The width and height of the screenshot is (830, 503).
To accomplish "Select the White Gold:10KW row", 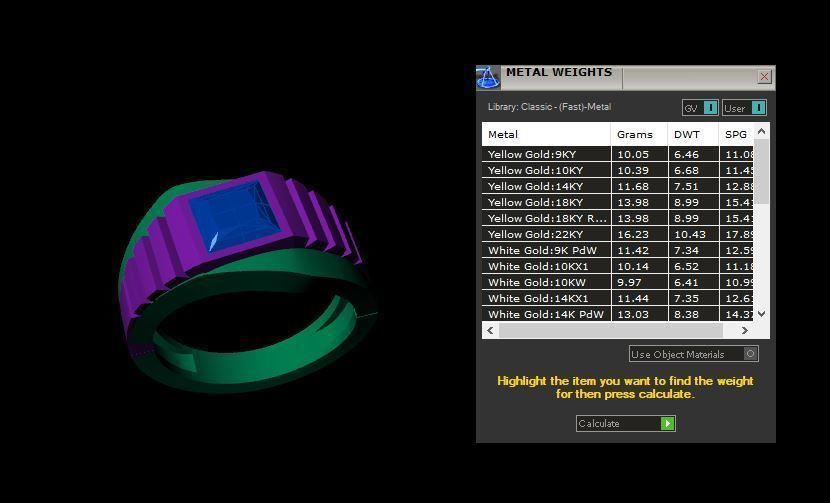I will [618, 282].
